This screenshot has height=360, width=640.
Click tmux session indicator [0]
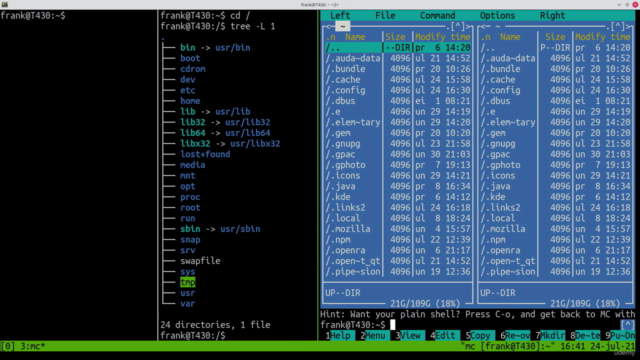click(8, 346)
